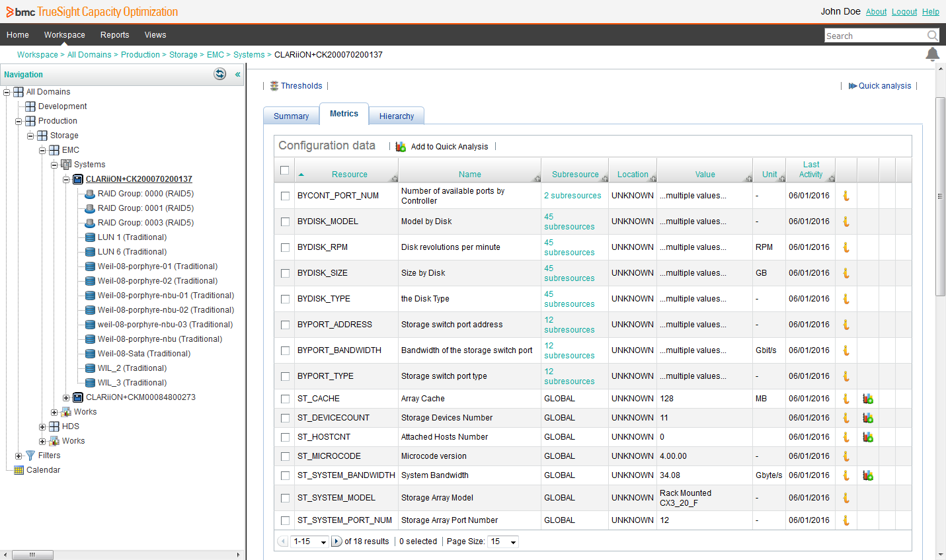Screen dimensions: 946x560
Task: Click quick analysis chart icon for ST_SYSTEM_BANDWIDTH
Action: 868,475
